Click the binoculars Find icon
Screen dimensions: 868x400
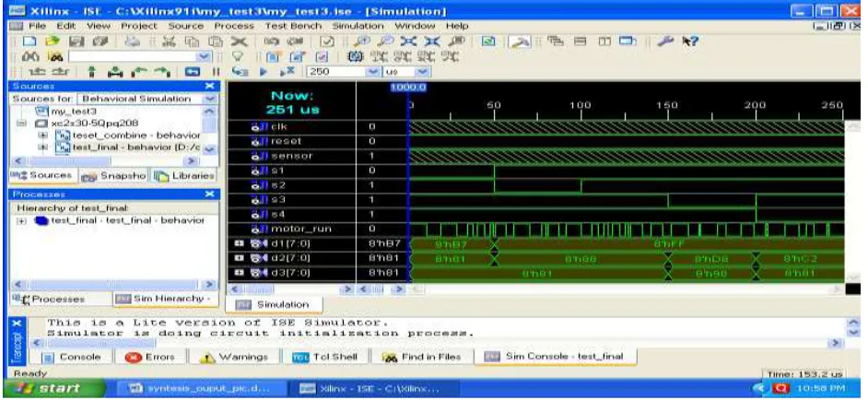(x=31, y=56)
